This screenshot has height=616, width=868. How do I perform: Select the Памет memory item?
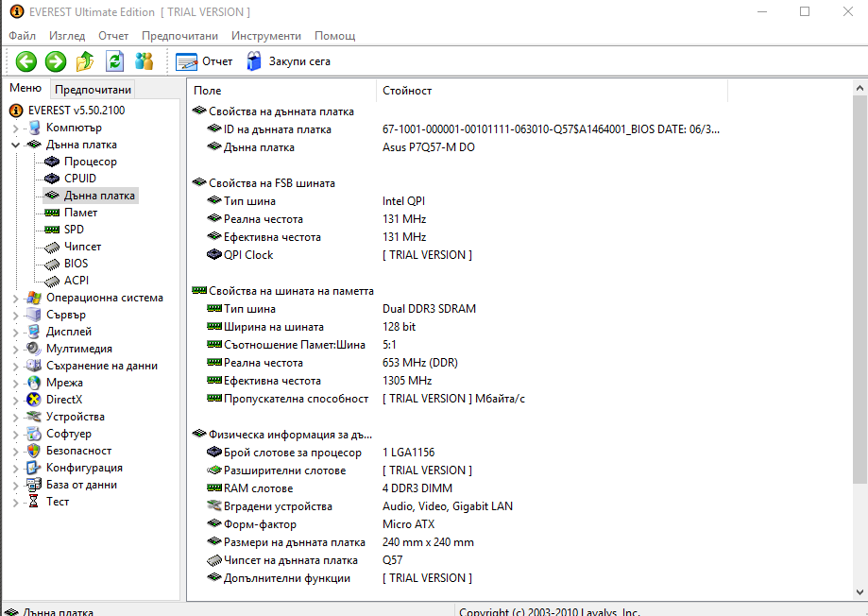[x=81, y=213]
